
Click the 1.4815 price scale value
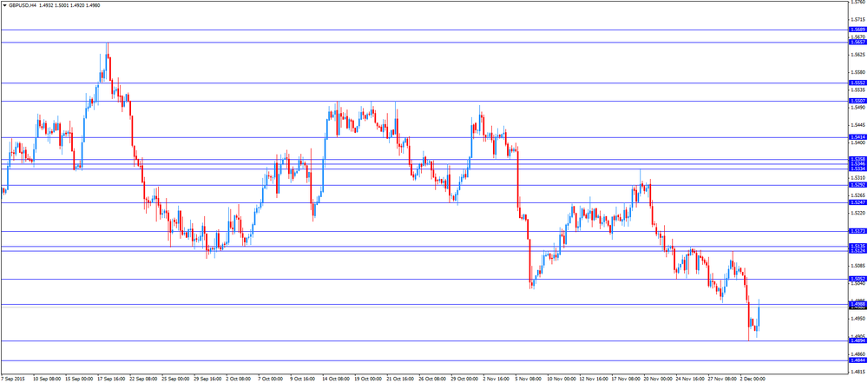857,372
